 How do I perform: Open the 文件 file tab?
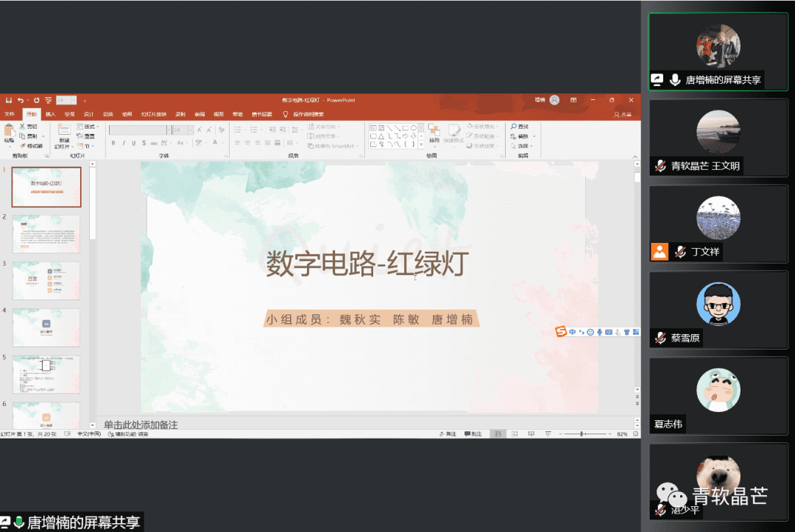pos(10,114)
